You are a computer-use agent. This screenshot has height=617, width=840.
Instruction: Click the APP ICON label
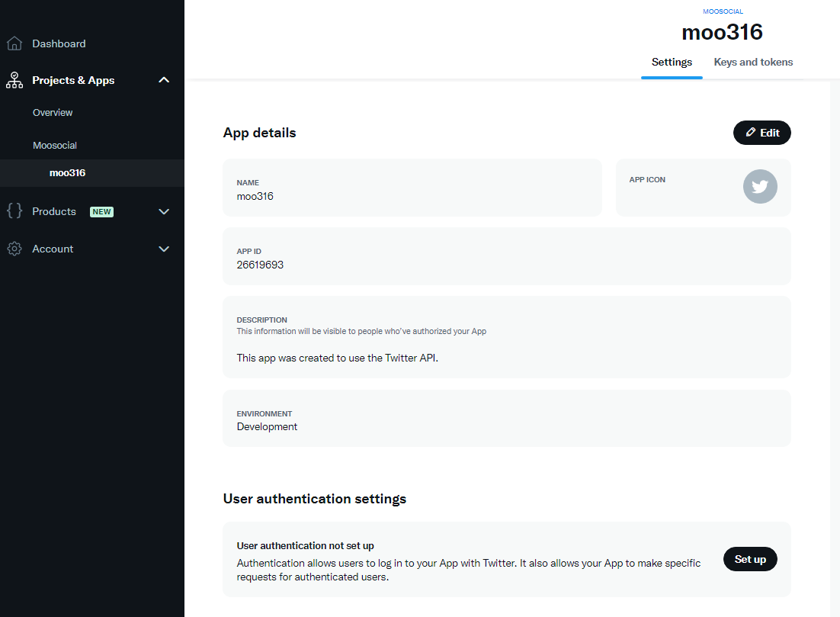[x=647, y=179]
